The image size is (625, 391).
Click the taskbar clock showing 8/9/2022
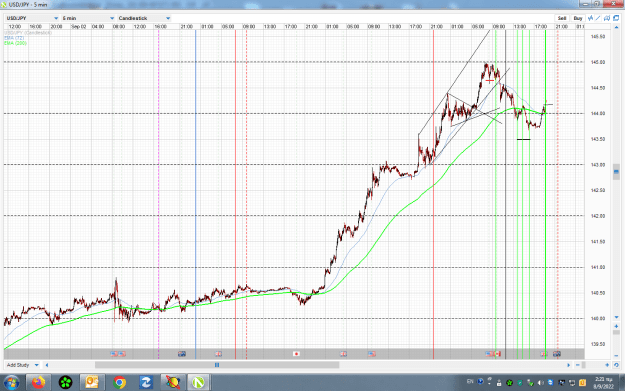603,383
